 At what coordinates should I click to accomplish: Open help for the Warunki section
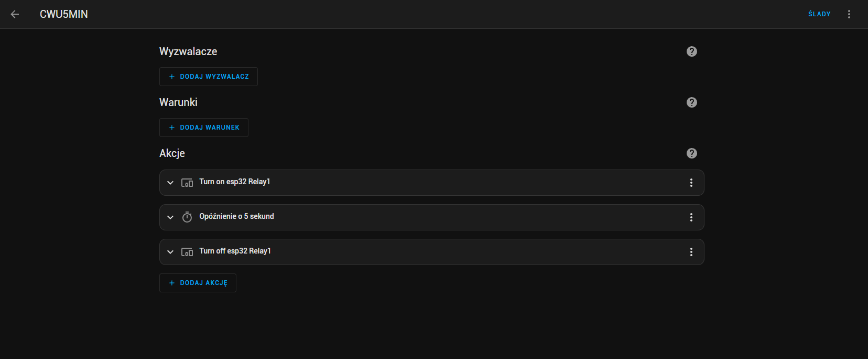[692, 102]
